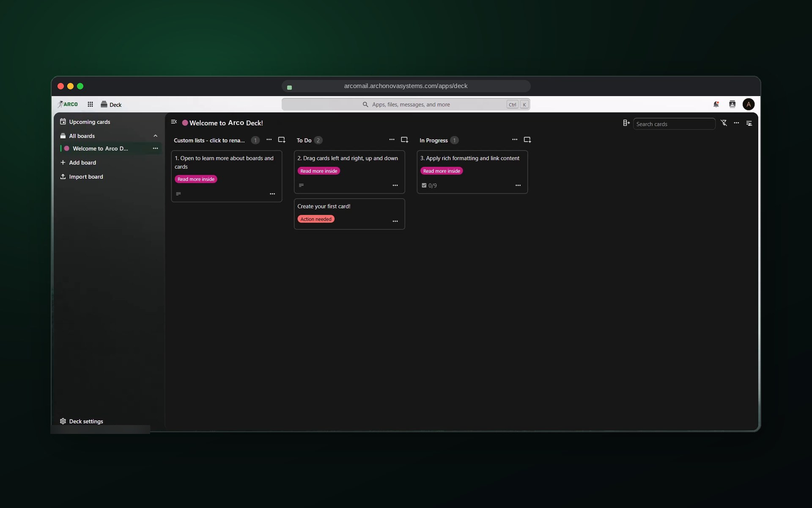The width and height of the screenshot is (812, 508).
Task: Open options for Apply rich formatting card
Action: (518, 185)
